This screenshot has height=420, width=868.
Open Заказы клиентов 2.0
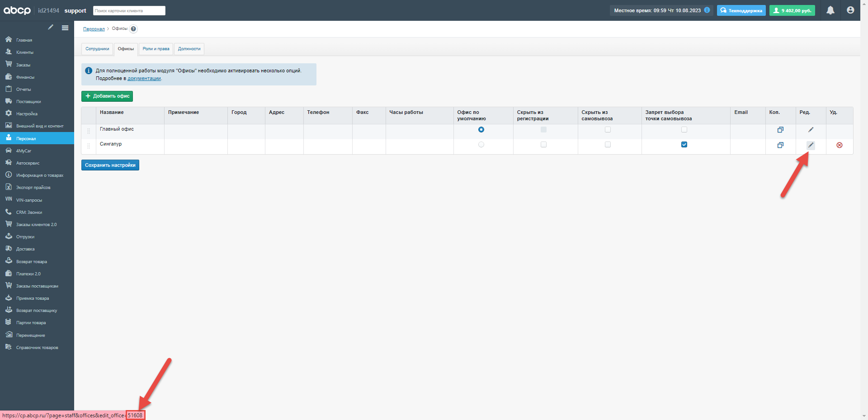coord(37,225)
